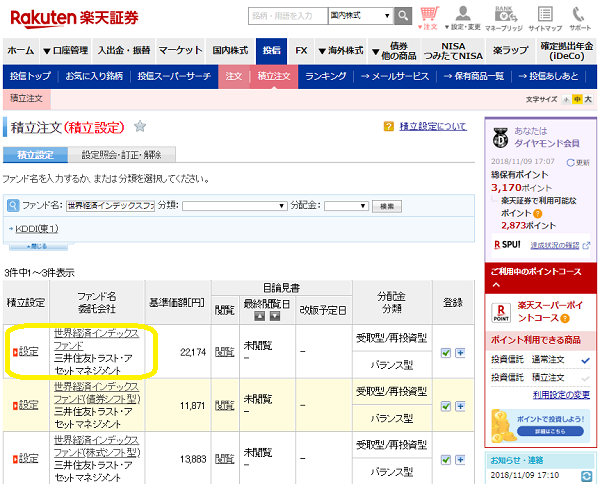Open 閲覧 prospectus for 債券シフト型 fund
Viewport: 600px width, 484px height.
pyautogui.click(x=224, y=406)
